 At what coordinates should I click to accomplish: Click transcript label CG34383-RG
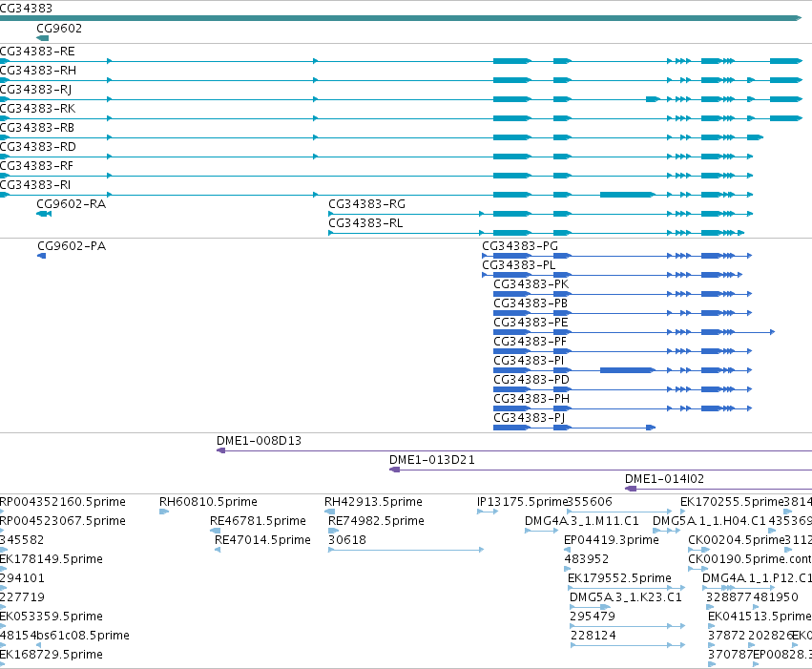tap(366, 204)
